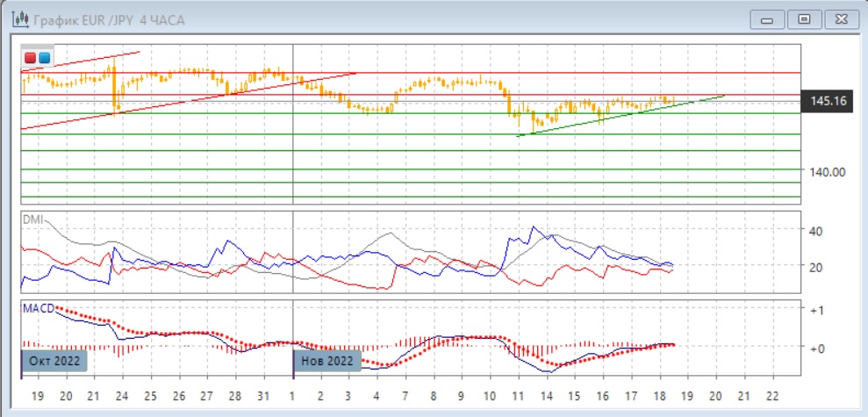Click the red square button on chart
The width and height of the screenshot is (868, 417).
tap(31, 58)
